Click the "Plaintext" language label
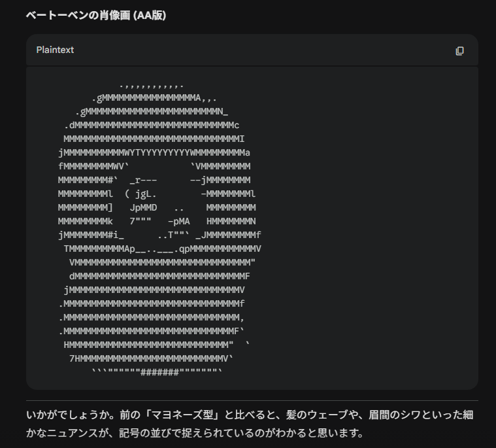496x448 pixels. tap(55, 50)
